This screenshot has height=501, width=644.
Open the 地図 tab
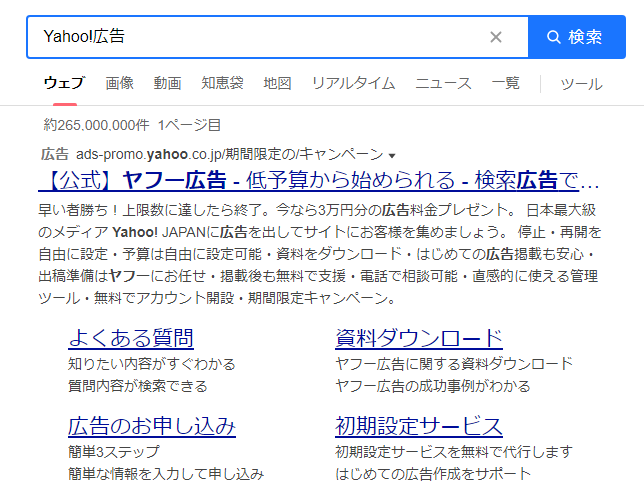[277, 83]
